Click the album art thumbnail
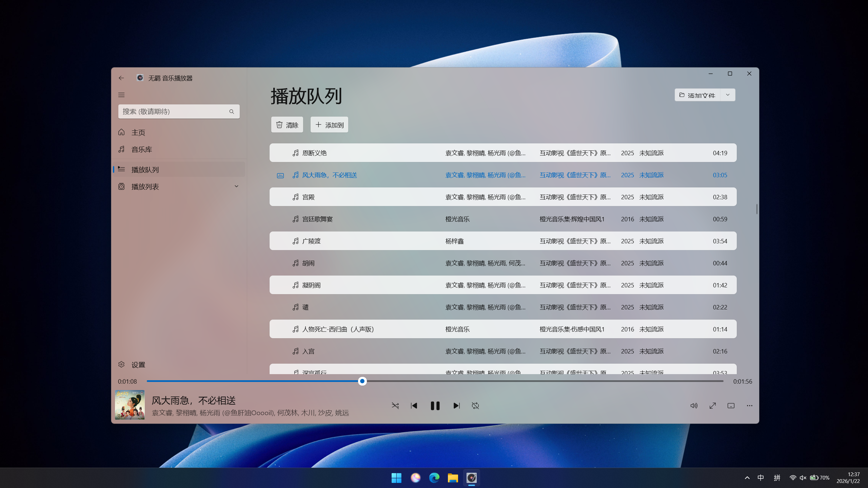Viewport: 868px width, 488px height. (x=130, y=405)
